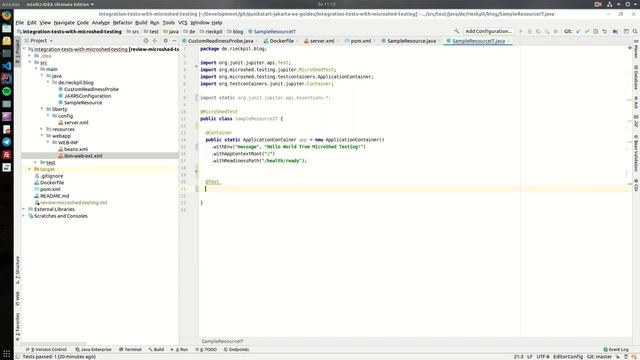Screen dimensions: 640x360
Task: Open Telegram from the dock
Action: click(7, 142)
